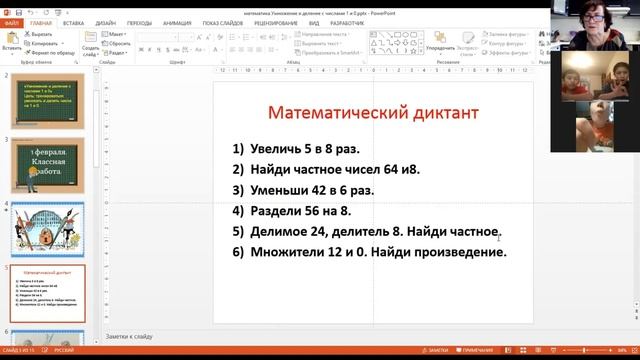This screenshot has width=640, height=360.
Task: Switch to РАЗРАБОТЧИК tab
Action: (x=347, y=23)
